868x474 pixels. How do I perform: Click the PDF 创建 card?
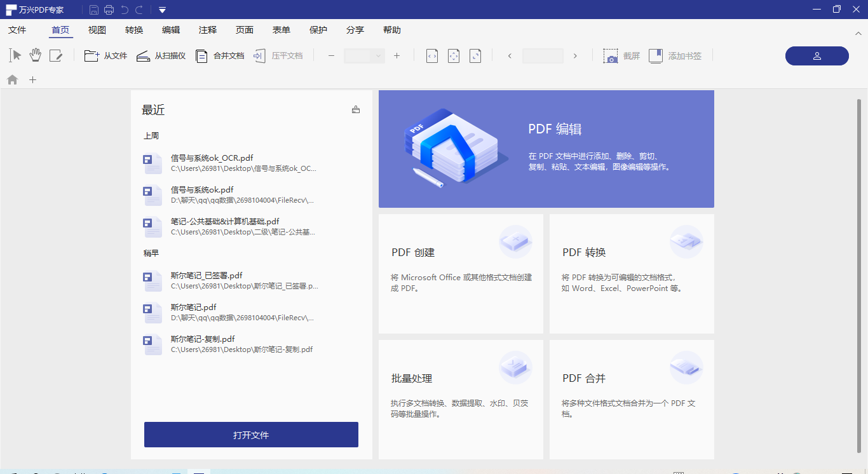[461, 274]
